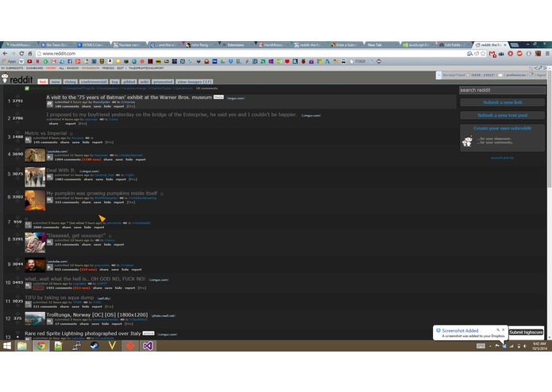Switch to the top tab
Viewport: 552px width, 392px height.
coord(114,82)
